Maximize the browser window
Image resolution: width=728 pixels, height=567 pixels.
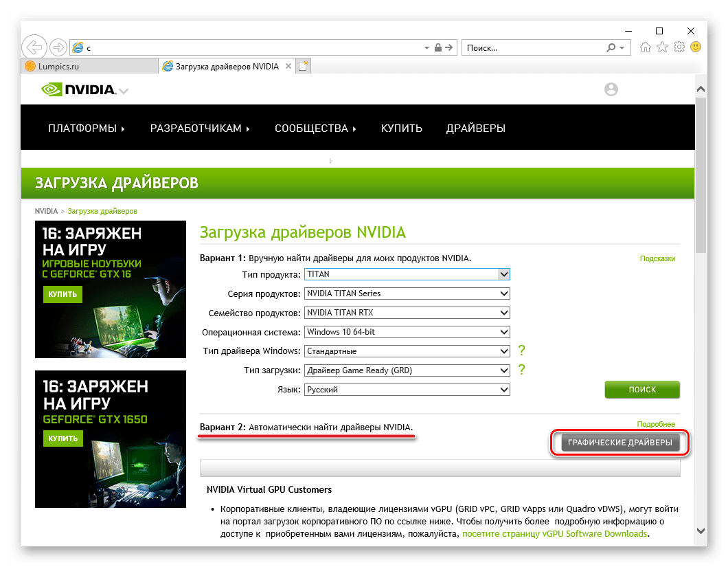click(x=659, y=31)
